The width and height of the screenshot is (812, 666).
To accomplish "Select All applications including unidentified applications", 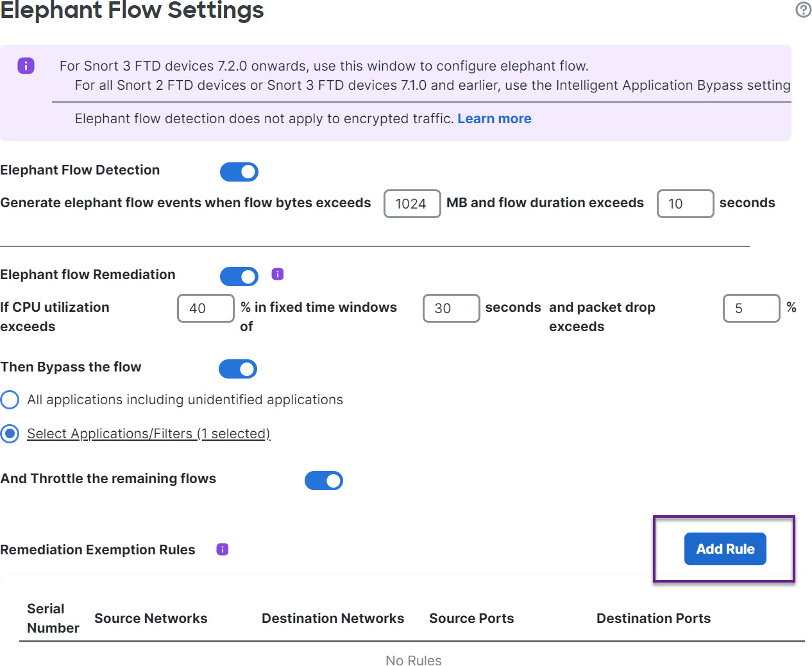I will (10, 400).
